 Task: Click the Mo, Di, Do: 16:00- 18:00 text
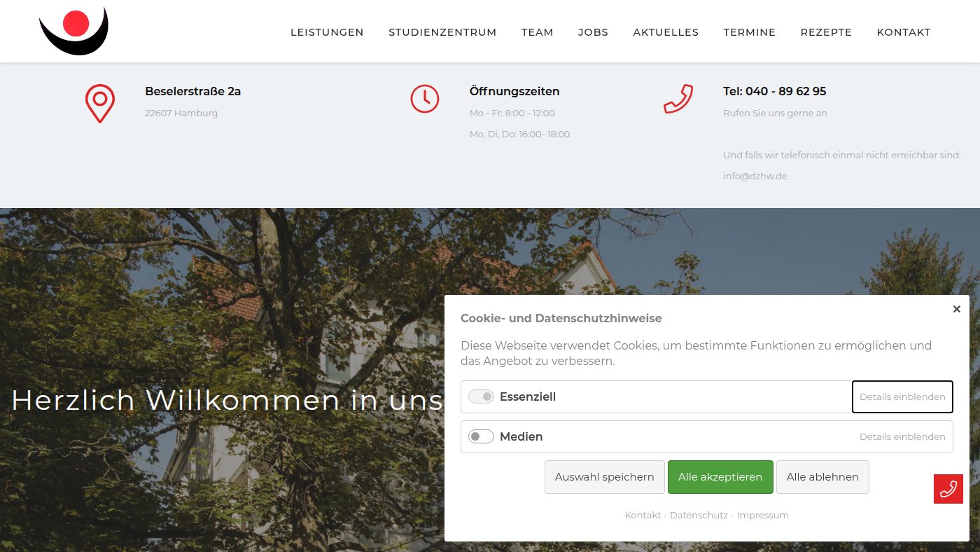(519, 134)
